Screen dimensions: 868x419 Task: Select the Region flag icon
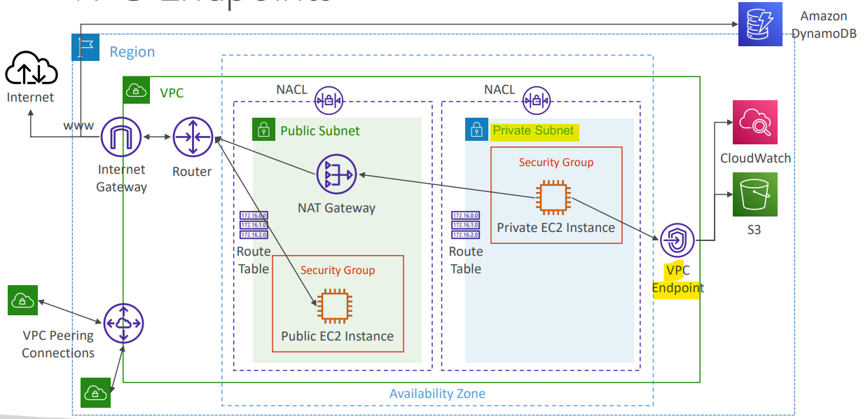(85, 47)
